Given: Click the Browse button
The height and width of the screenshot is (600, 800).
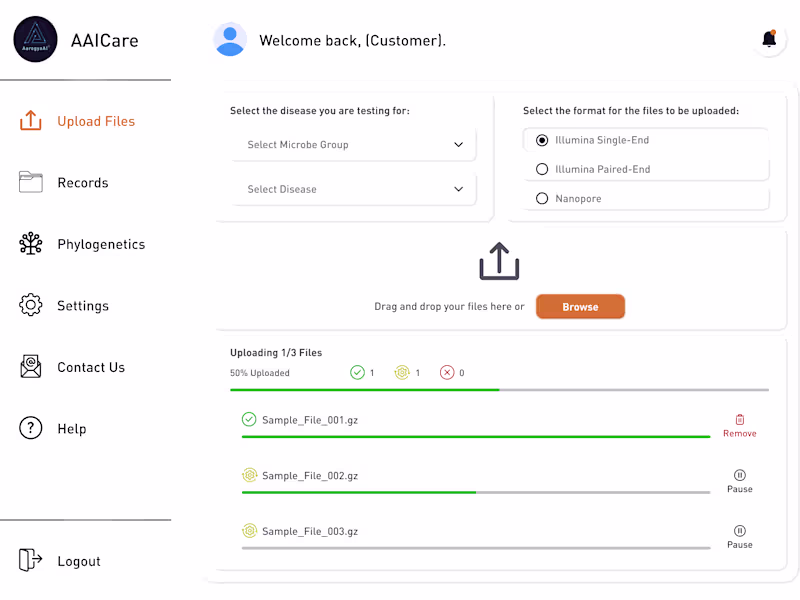Looking at the screenshot, I should coord(580,307).
